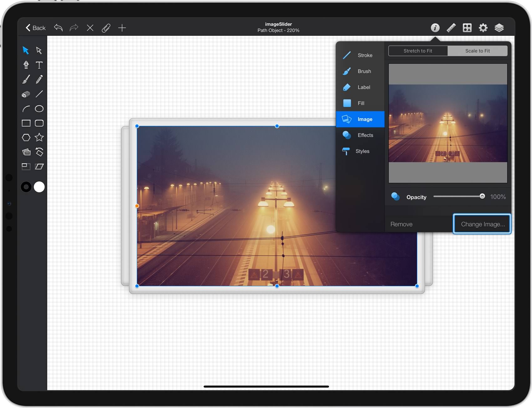
Task: Click the Change Image... button
Action: [x=482, y=224]
